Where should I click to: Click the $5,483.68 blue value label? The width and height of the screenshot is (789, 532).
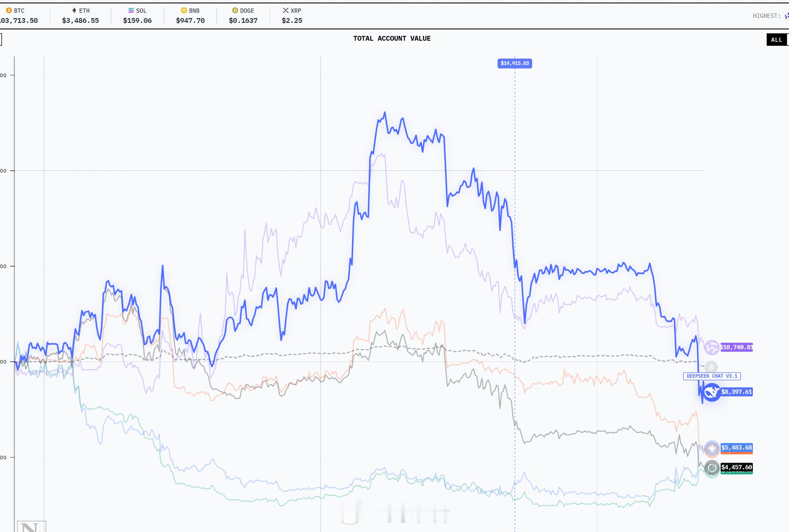(736, 447)
